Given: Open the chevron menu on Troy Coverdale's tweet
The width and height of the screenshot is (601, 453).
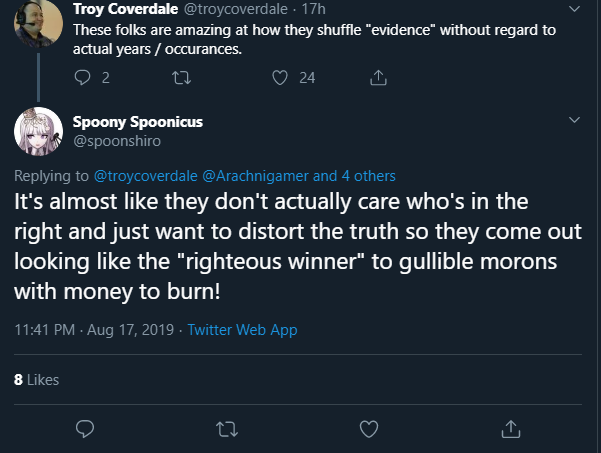Looking at the screenshot, I should pos(574,9).
